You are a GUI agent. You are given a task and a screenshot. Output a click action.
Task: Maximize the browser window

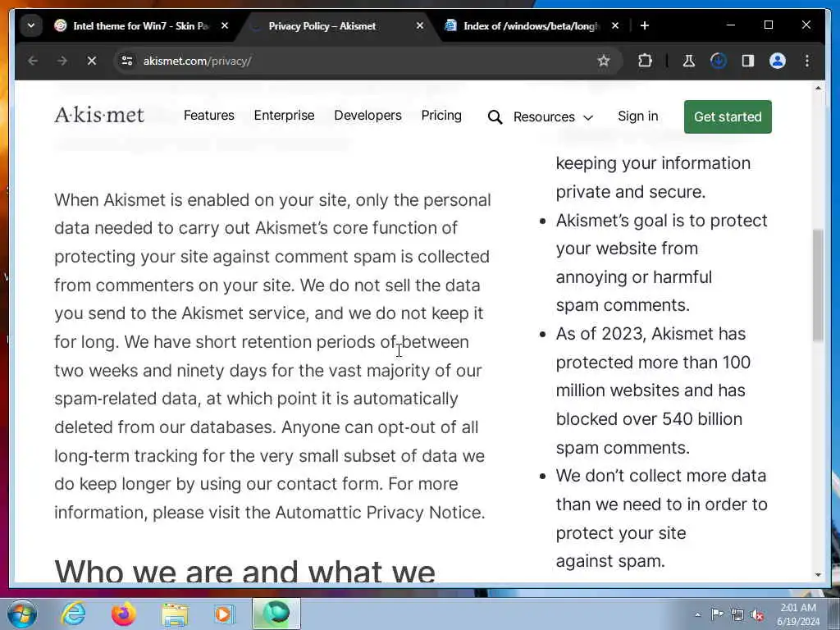768,25
